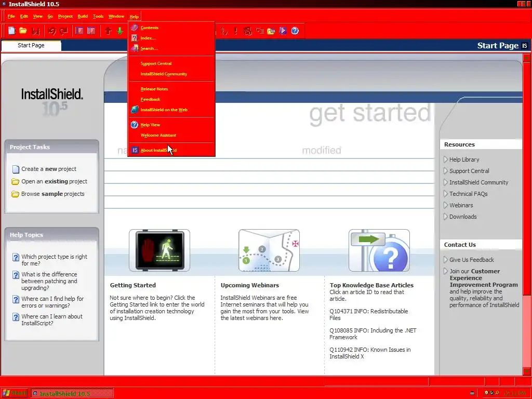Open the View menu
This screenshot has height=399, width=532.
[37, 16]
